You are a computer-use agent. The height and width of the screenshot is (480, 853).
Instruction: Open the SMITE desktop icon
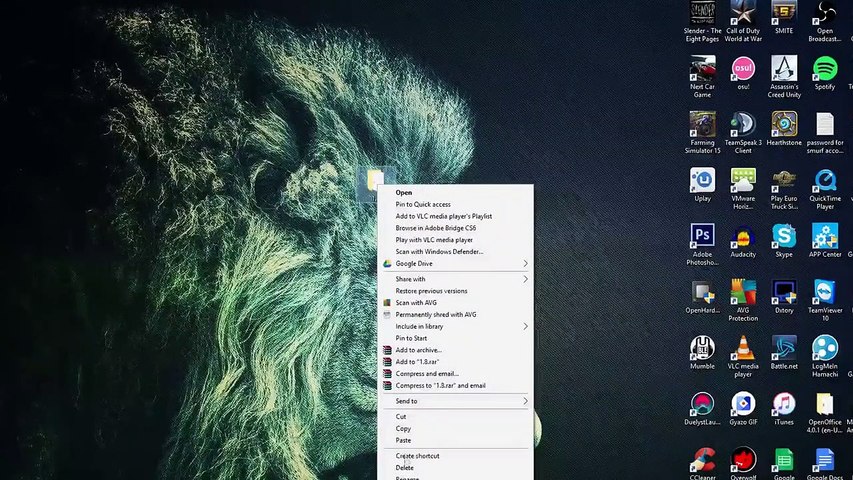click(784, 18)
